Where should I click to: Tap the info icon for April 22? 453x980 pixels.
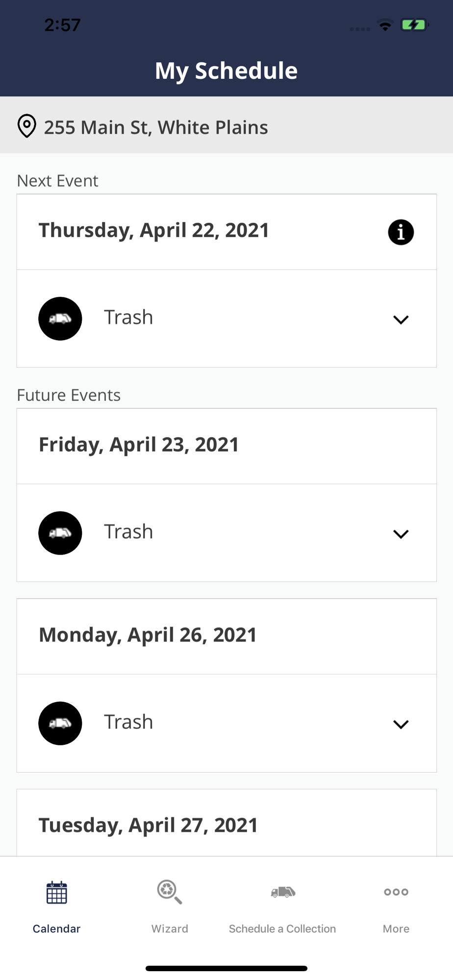(401, 232)
